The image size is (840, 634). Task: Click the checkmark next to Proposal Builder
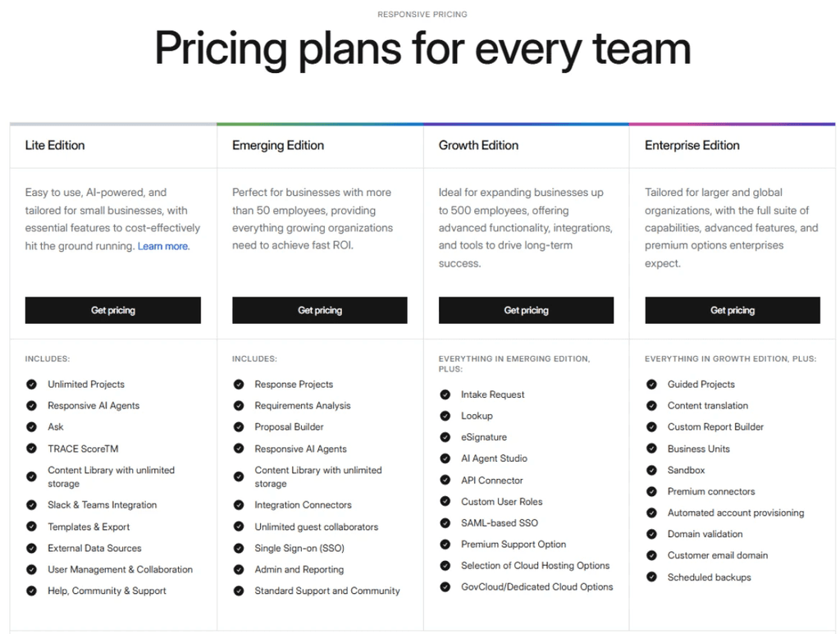[x=238, y=426]
